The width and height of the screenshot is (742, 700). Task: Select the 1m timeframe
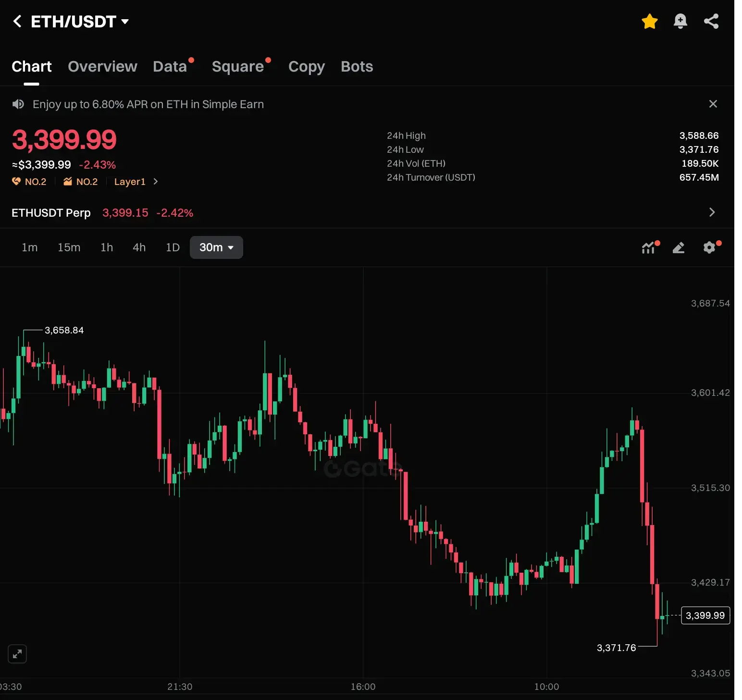(x=30, y=247)
